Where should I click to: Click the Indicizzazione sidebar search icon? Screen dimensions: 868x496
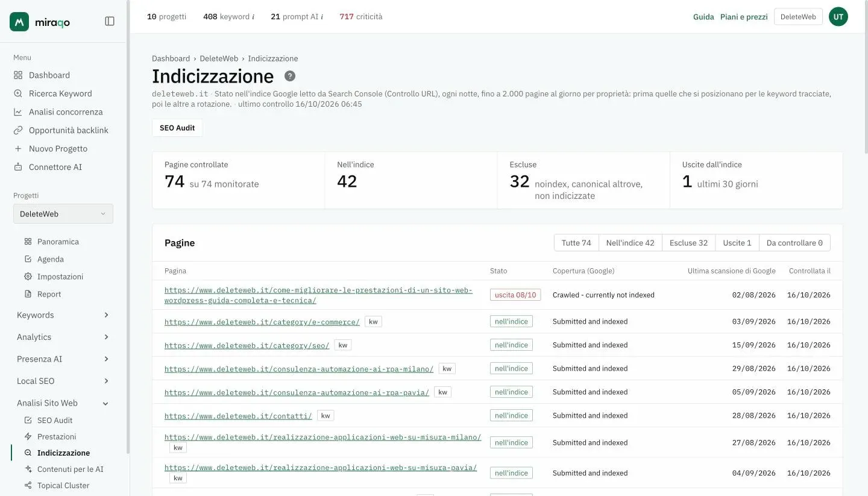(28, 453)
